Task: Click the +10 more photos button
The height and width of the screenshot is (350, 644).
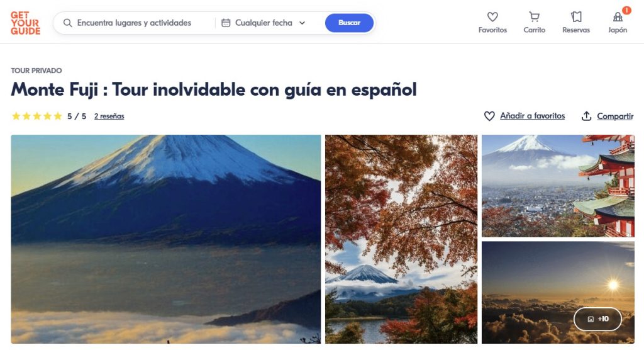Action: (597, 319)
